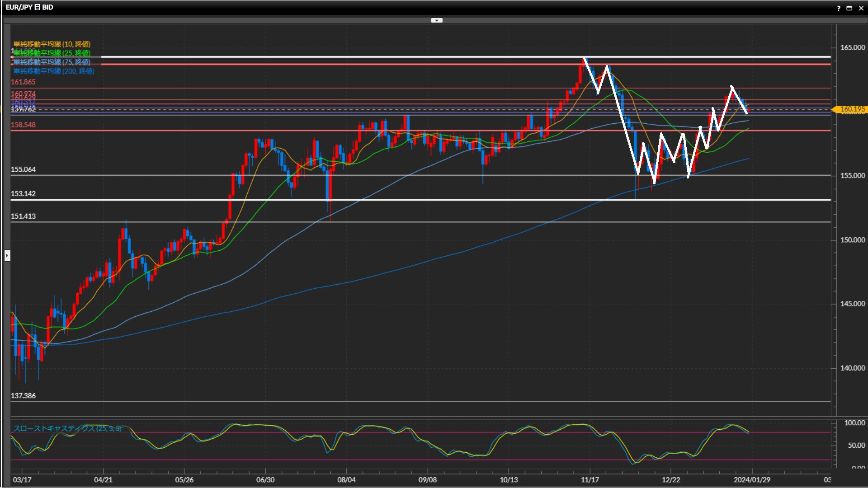The width and height of the screenshot is (868, 488).
Task: Close the EUR/JPY chart window
Action: point(861,8)
